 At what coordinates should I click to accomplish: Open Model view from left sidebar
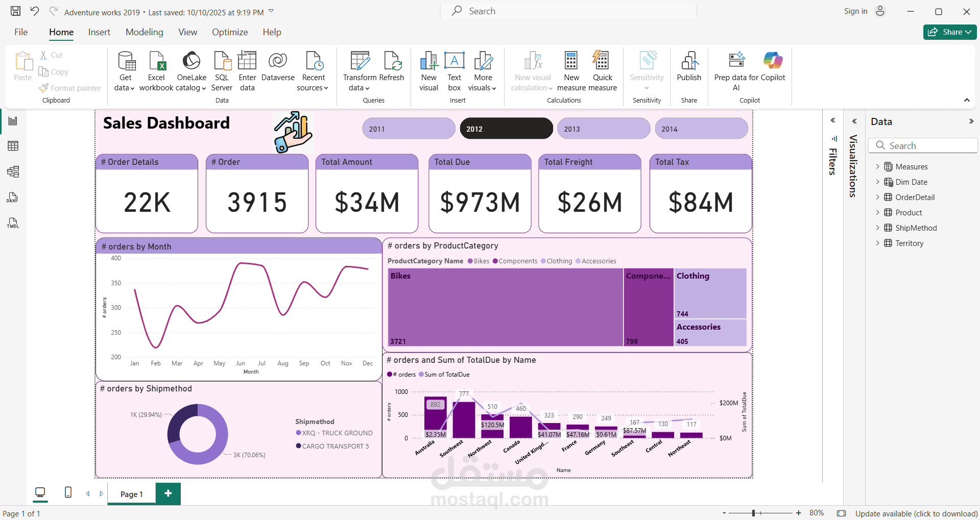pos(13,172)
